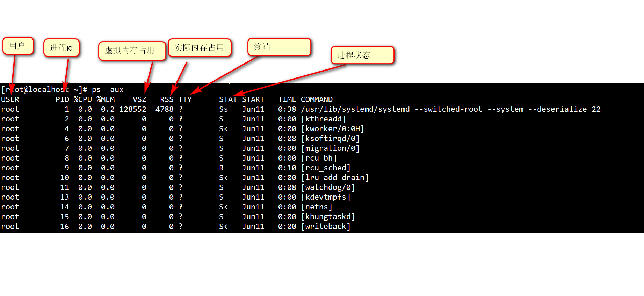Click the Jun11 start of kthreadd
The height and width of the screenshot is (296, 644).
click(x=253, y=119)
